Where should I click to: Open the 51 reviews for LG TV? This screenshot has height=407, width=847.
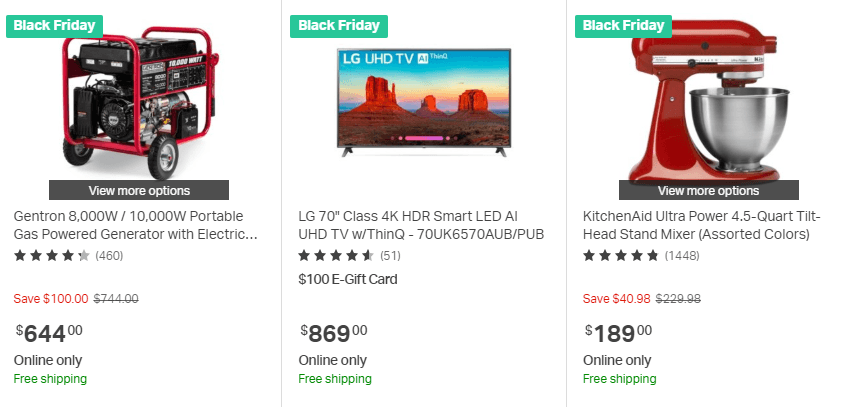pyautogui.click(x=390, y=256)
